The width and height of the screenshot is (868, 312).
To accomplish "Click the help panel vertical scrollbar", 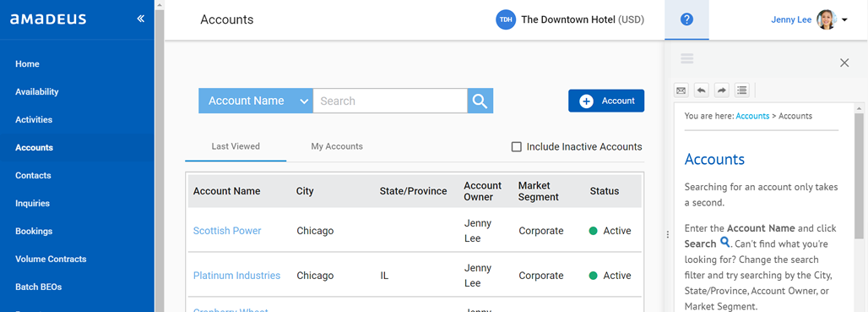I will tap(860, 176).
